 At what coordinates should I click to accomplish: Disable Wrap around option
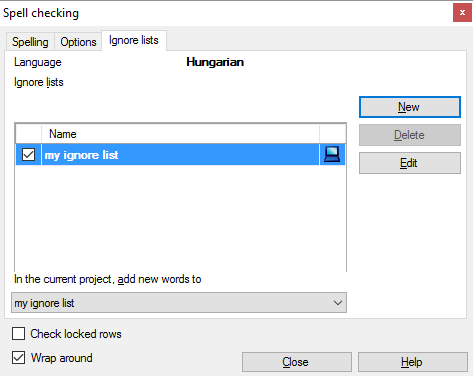(18, 358)
